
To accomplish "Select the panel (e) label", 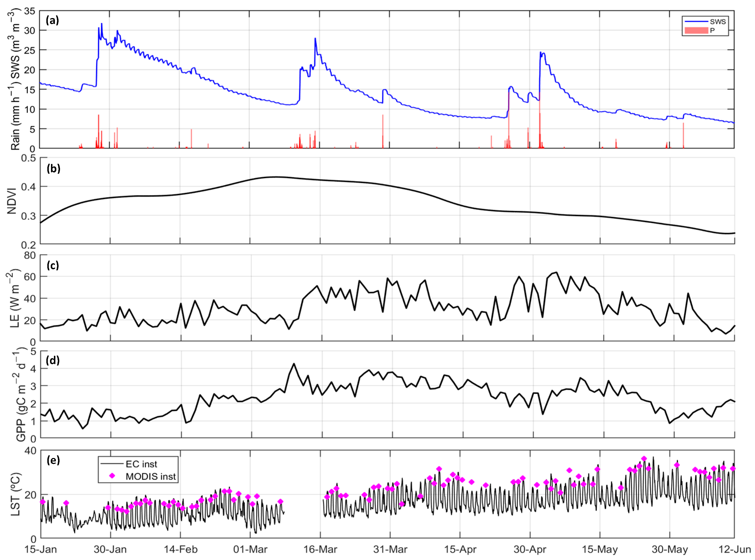I will click(x=53, y=460).
